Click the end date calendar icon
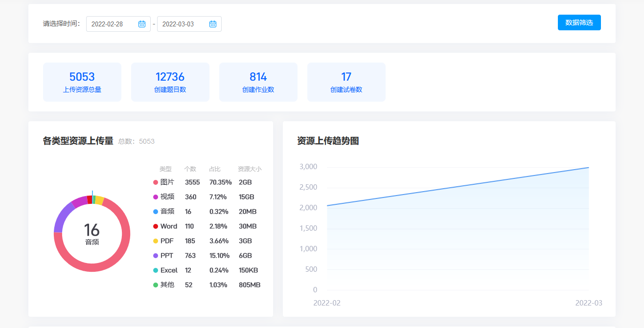 tap(213, 24)
